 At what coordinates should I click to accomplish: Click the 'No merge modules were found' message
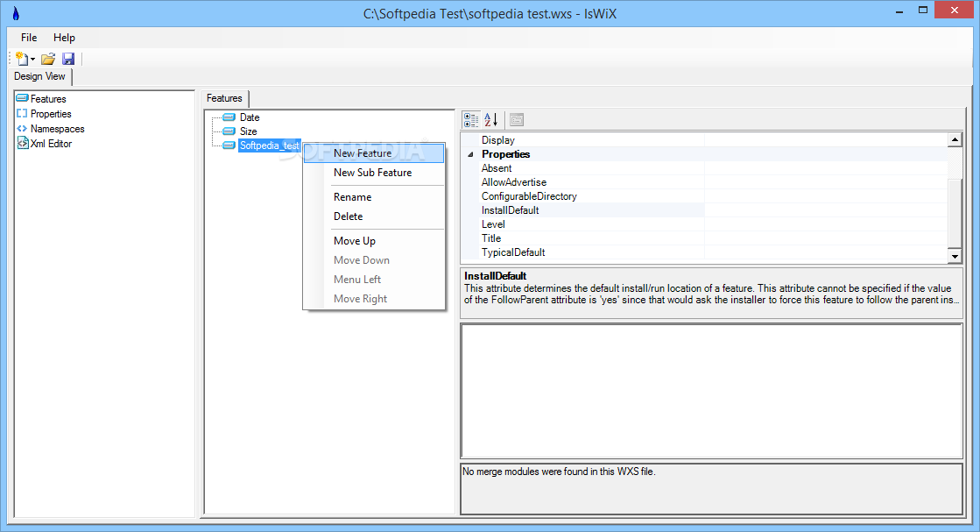559,472
